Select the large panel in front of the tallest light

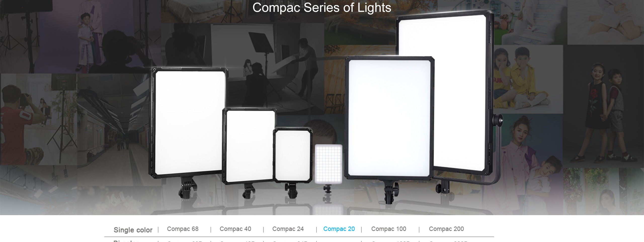point(389,118)
